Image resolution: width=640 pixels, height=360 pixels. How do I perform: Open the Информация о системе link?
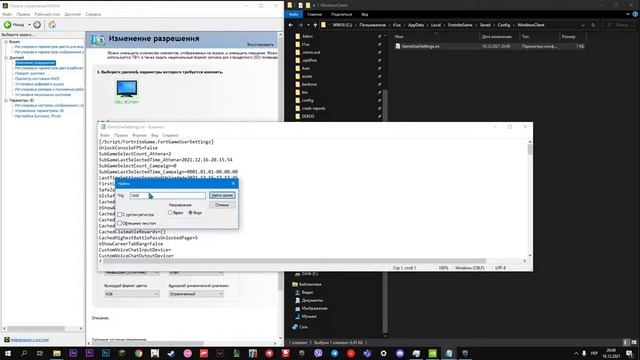(30, 340)
